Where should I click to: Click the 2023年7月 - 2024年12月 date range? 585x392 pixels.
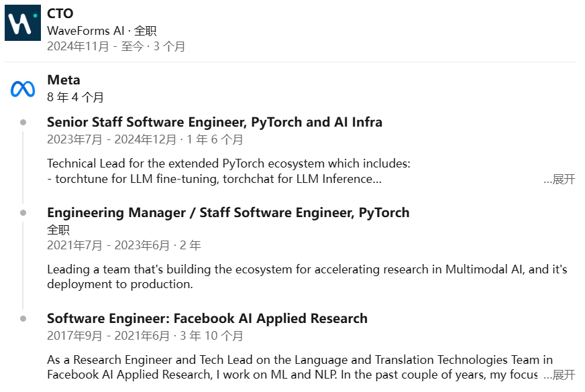(145, 140)
